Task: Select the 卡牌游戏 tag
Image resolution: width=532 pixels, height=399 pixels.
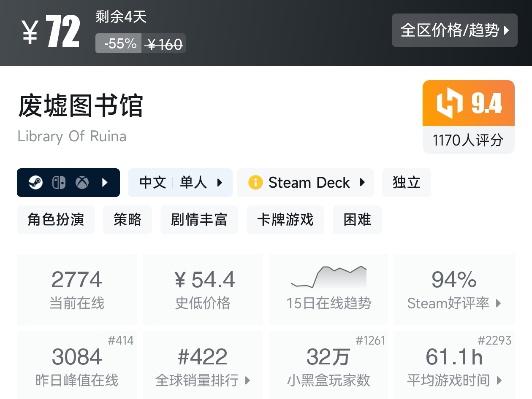Action: 285,219
